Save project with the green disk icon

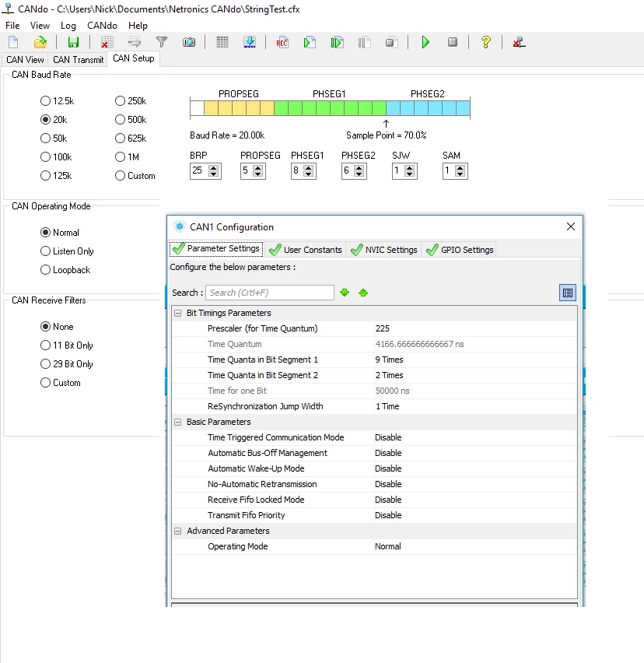pyautogui.click(x=74, y=42)
